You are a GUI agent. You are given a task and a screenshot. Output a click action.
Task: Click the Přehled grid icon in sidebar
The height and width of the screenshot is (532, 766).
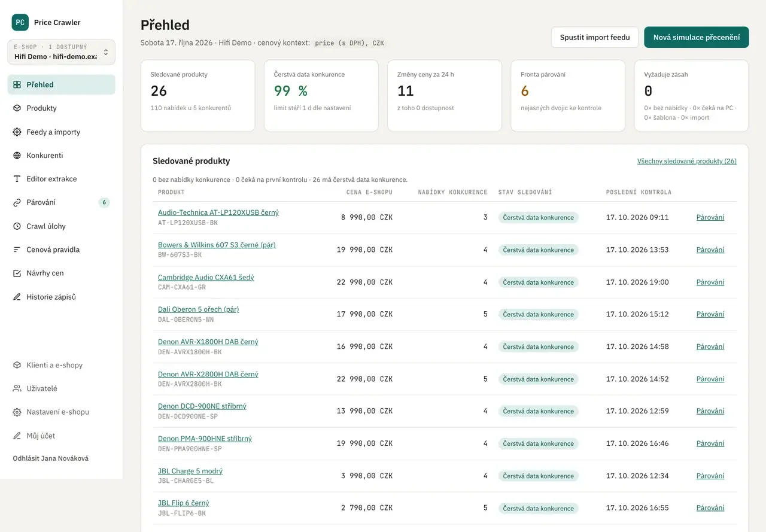tap(17, 85)
